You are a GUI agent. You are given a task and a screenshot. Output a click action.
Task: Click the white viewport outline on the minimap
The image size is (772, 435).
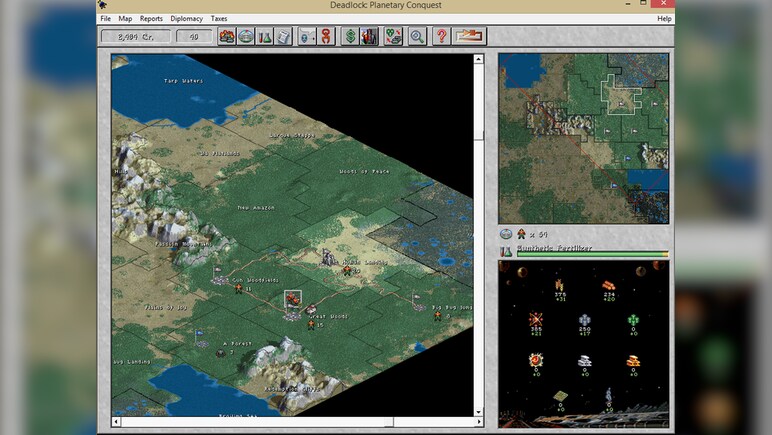point(621,95)
